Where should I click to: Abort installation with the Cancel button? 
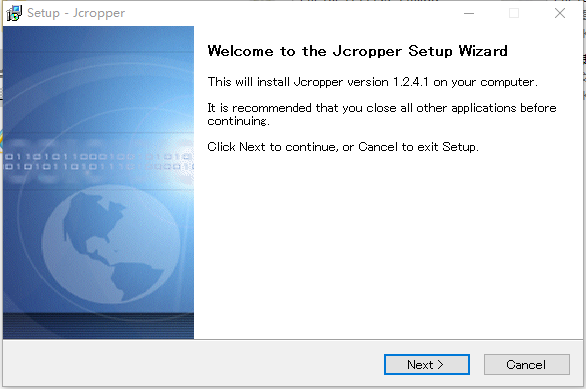tap(526, 364)
